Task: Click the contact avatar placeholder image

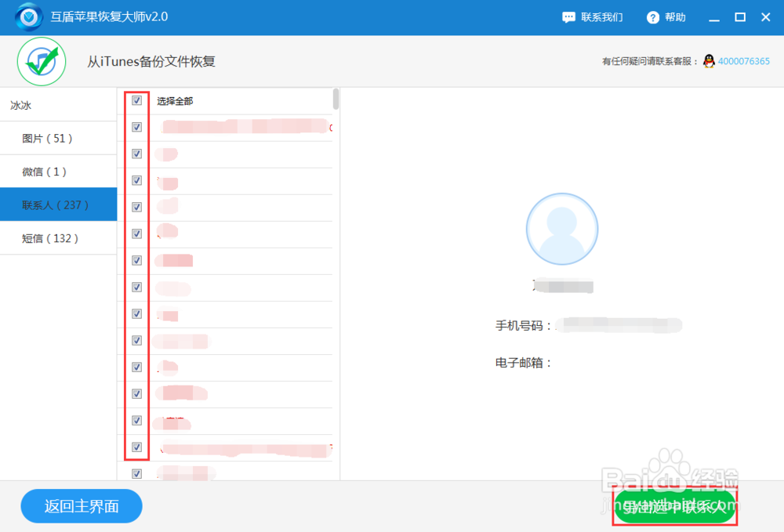Action: pyautogui.click(x=561, y=228)
